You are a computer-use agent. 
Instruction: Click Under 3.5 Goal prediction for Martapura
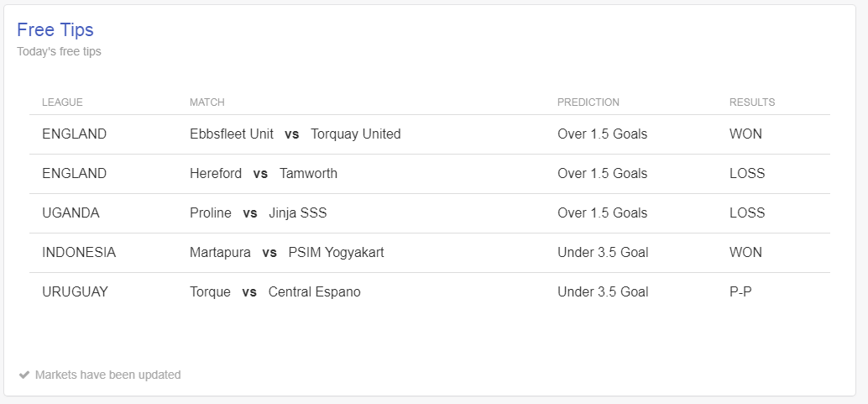pyautogui.click(x=603, y=252)
